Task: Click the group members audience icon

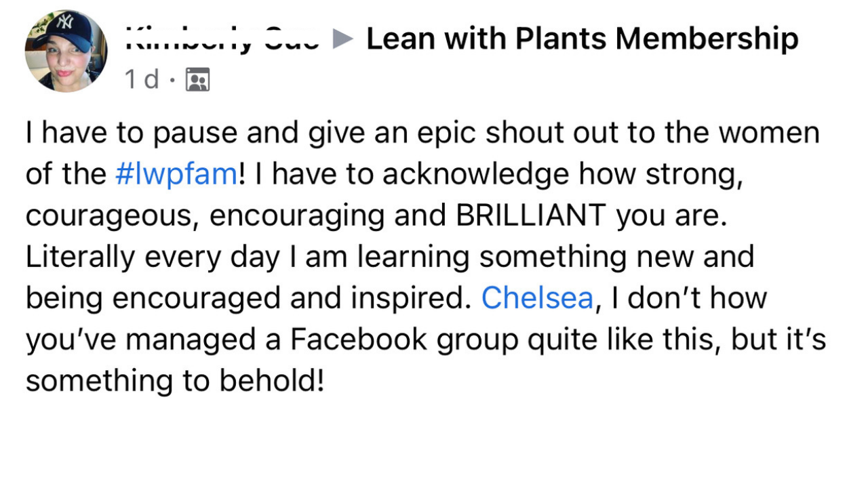Action: [x=197, y=81]
